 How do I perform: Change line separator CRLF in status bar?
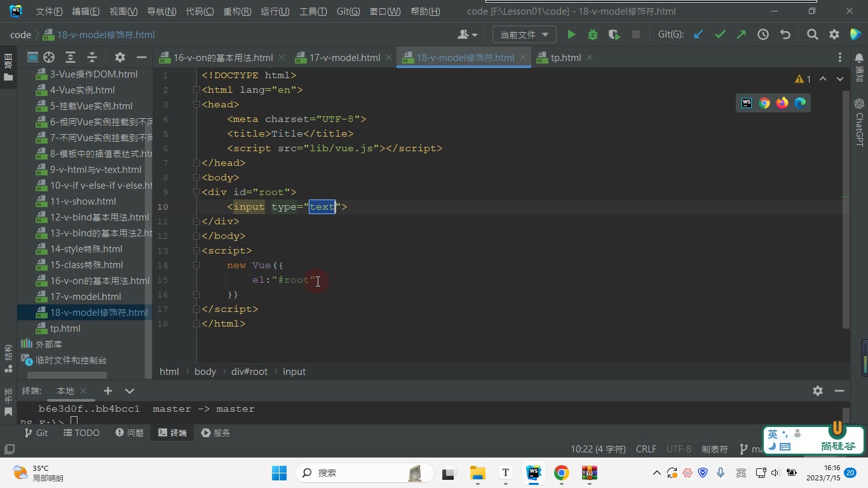pos(646,449)
